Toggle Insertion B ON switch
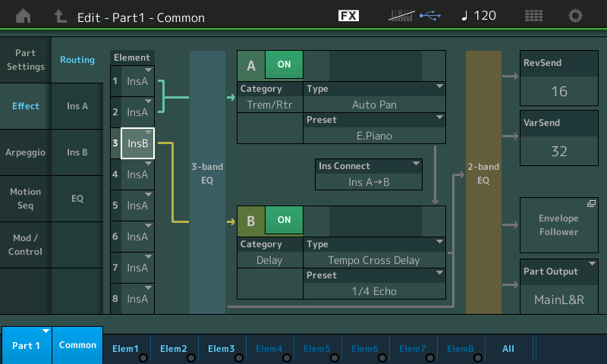 point(284,220)
